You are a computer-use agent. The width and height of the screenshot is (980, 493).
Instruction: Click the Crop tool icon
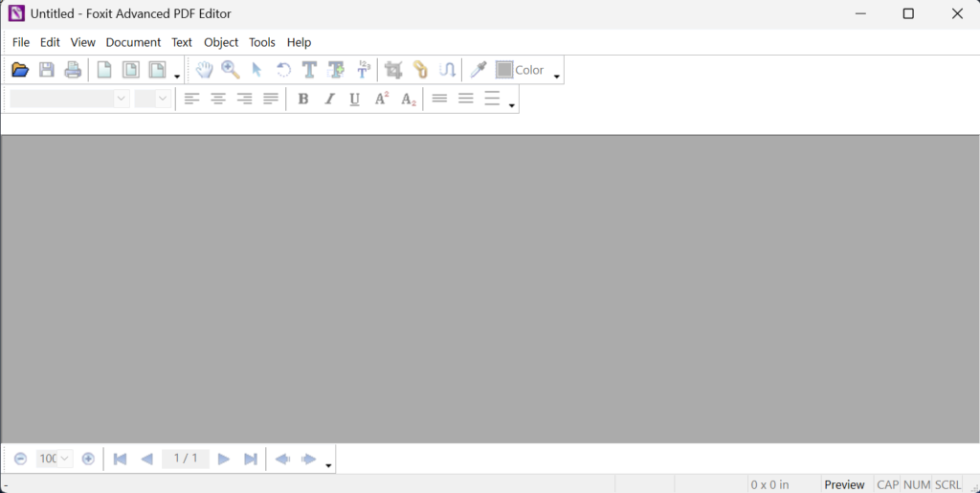pos(393,69)
